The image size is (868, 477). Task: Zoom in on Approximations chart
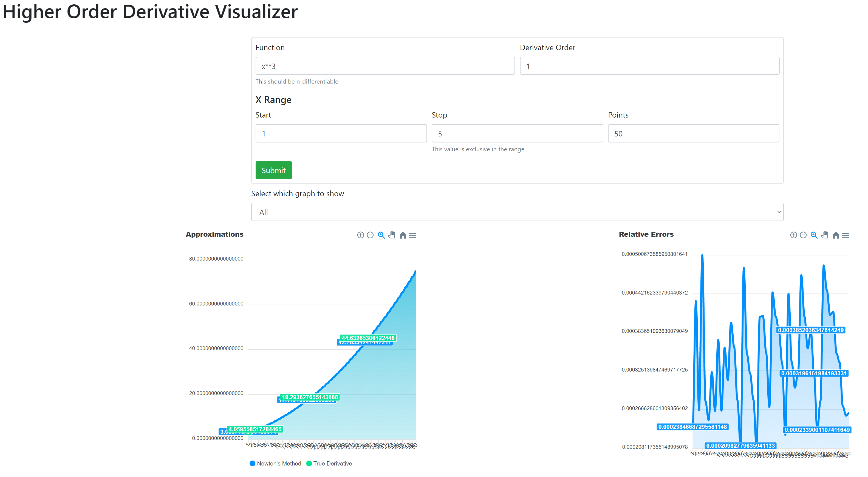pyautogui.click(x=360, y=235)
